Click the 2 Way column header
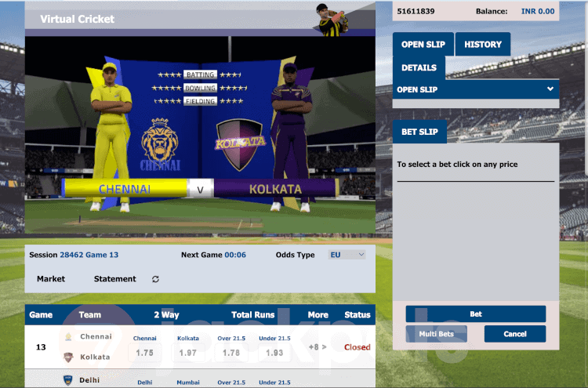 point(166,315)
